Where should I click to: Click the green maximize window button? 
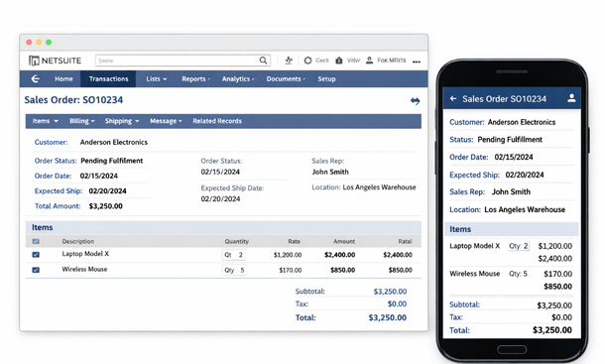(x=49, y=42)
